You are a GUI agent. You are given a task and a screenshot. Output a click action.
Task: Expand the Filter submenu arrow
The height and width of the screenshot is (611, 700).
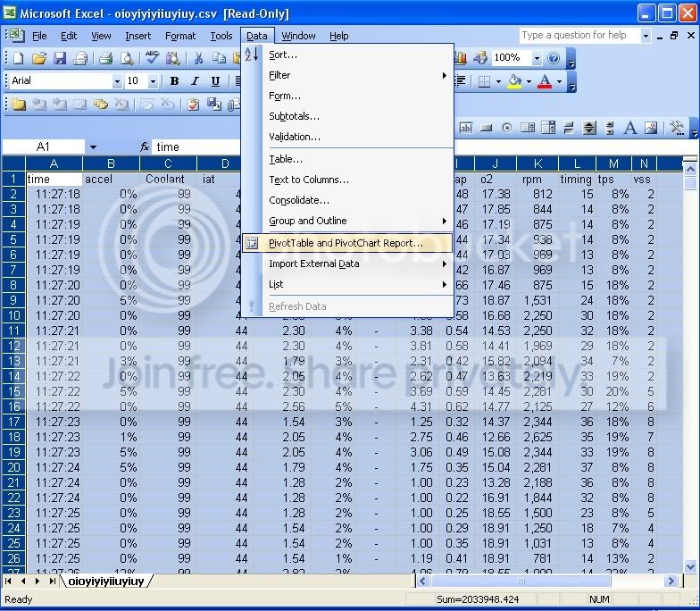click(x=445, y=75)
